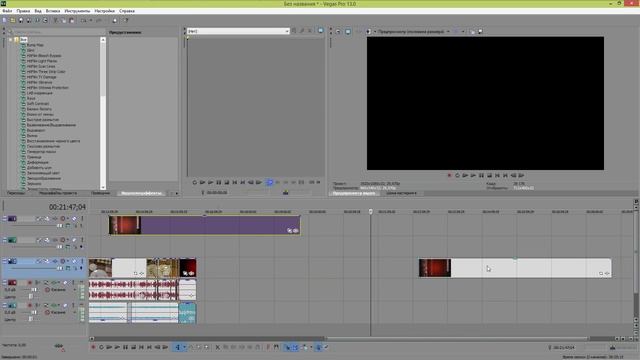
Task: Open the preview quality dropdown
Action: [448, 31]
